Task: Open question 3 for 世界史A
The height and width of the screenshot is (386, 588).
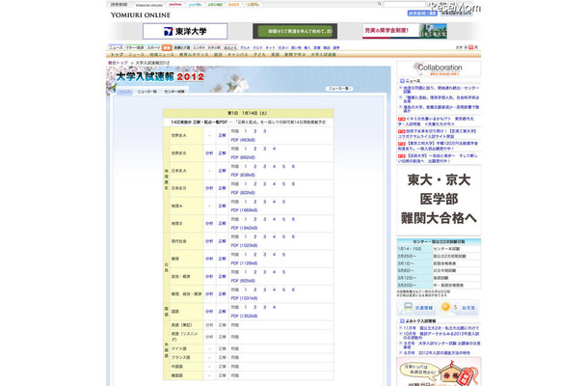Action: [x=264, y=131]
